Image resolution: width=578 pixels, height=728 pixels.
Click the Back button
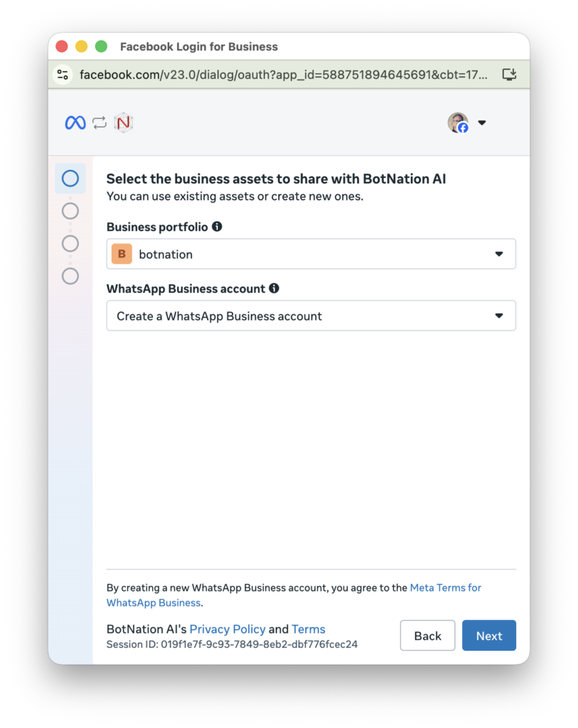[427, 636]
